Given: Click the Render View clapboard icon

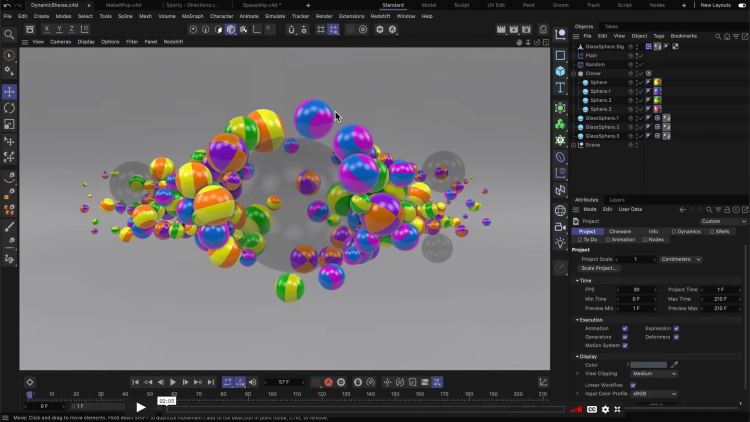Looking at the screenshot, I should (x=501, y=29).
